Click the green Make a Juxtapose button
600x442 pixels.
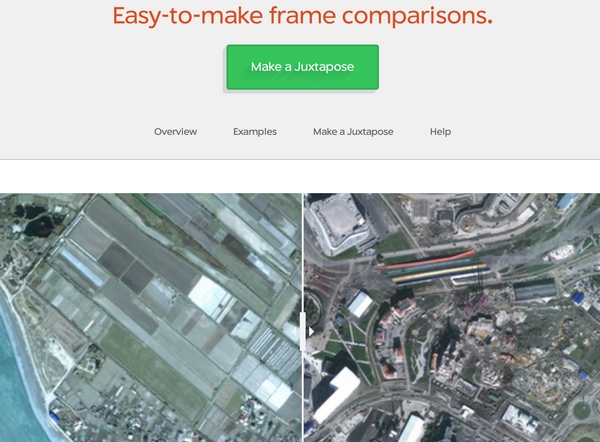pos(302,67)
